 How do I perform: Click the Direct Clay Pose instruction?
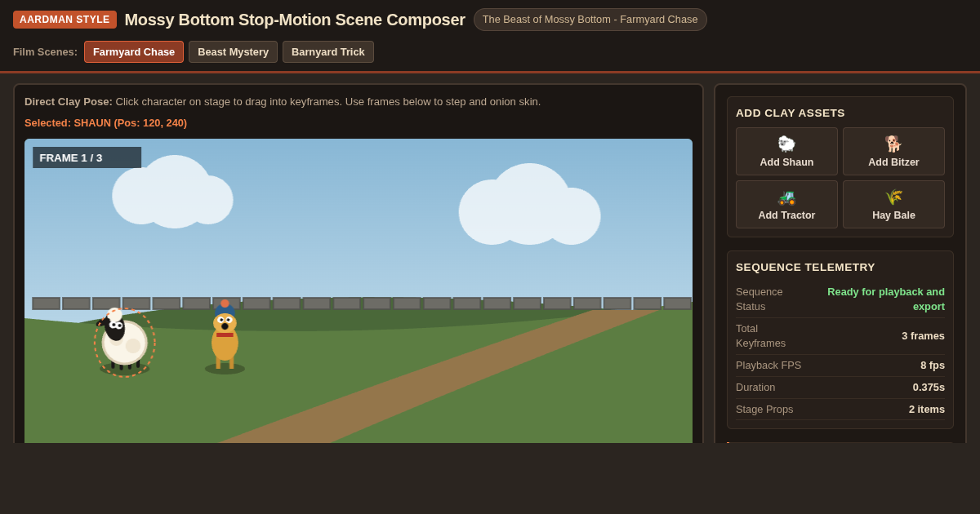click(283, 102)
